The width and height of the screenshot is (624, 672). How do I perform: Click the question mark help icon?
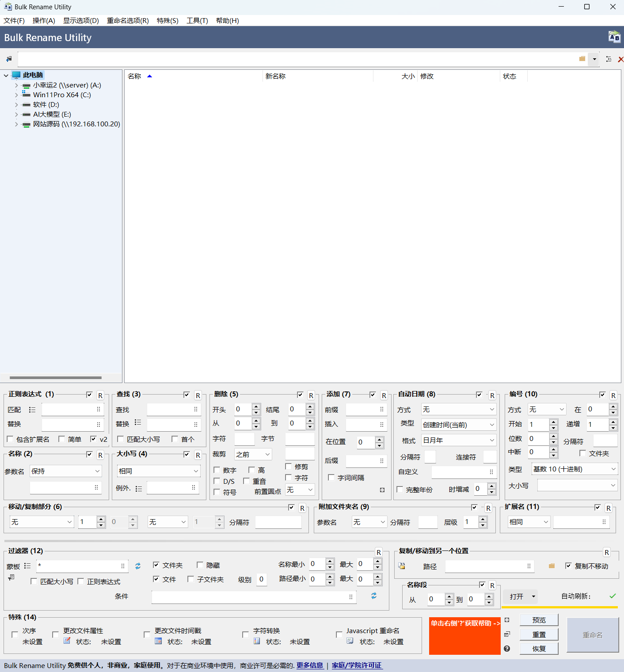[507, 649]
